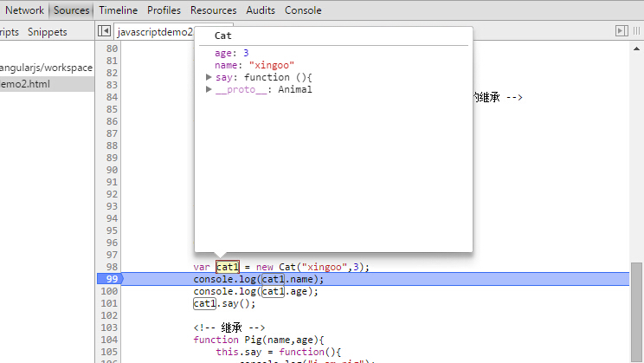Open the Console panel tab
This screenshot has width=644, height=363.
[x=303, y=10]
